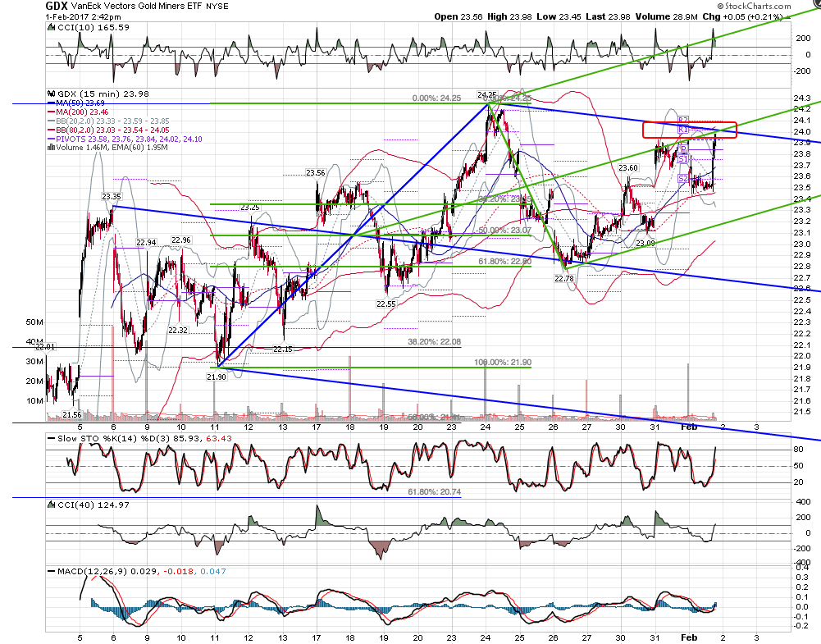This screenshot has width=821, height=644.
Task: Click the candlestick icon beside GDX (15 min)
Action: pyautogui.click(x=51, y=94)
